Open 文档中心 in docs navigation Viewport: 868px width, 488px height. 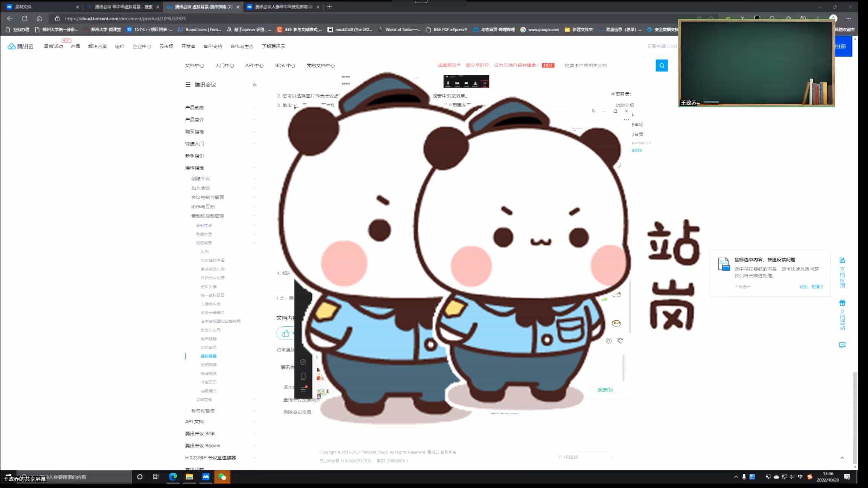pyautogui.click(x=194, y=66)
